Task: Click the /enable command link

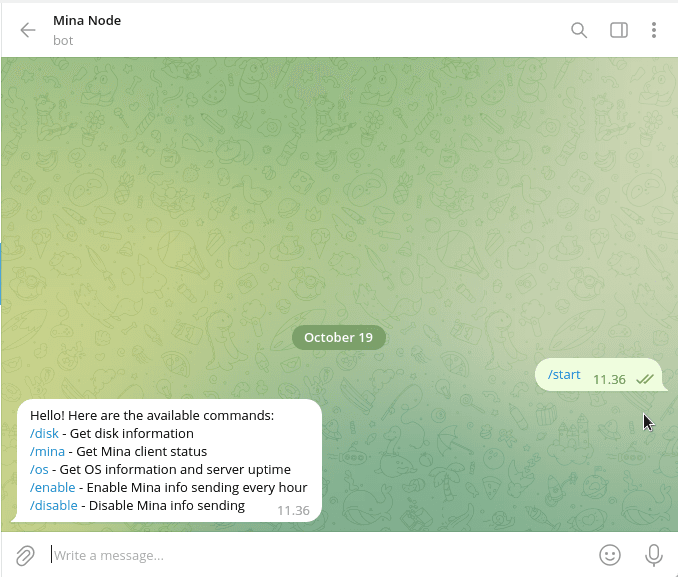Action: click(x=52, y=487)
